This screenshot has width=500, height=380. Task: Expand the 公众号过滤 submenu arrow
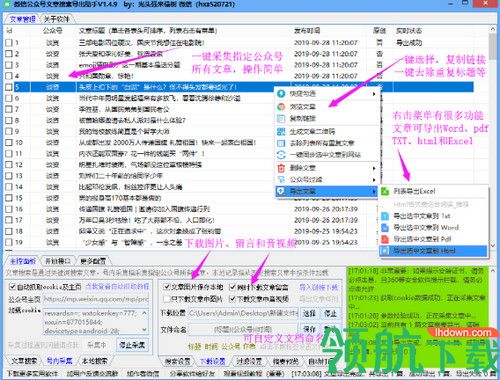tap(374, 180)
